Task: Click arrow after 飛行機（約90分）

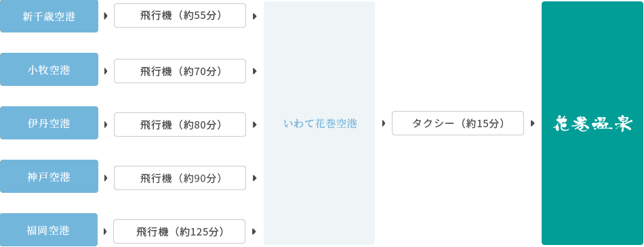Action: tap(255, 178)
